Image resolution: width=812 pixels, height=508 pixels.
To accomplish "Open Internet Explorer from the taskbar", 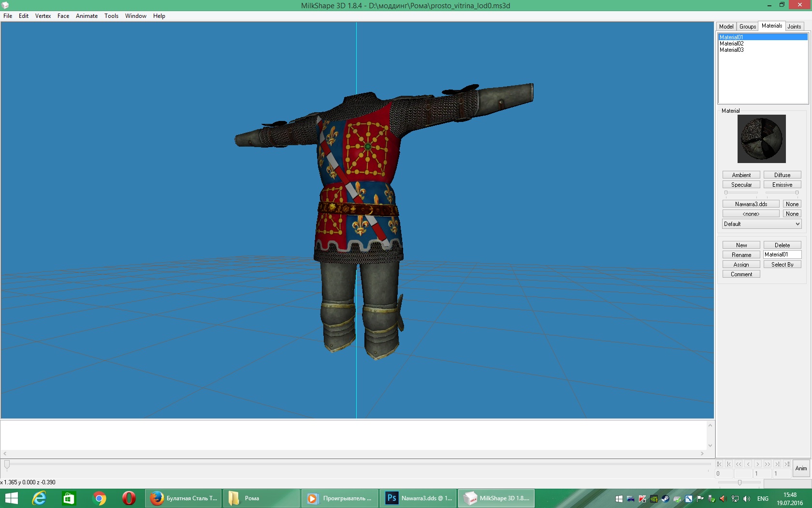I will pos(39,498).
